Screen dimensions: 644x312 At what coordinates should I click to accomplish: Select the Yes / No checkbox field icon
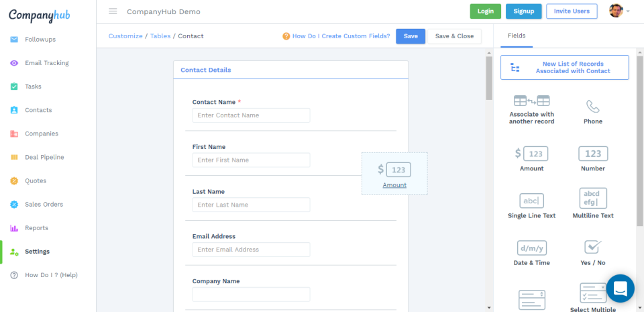[593, 247]
